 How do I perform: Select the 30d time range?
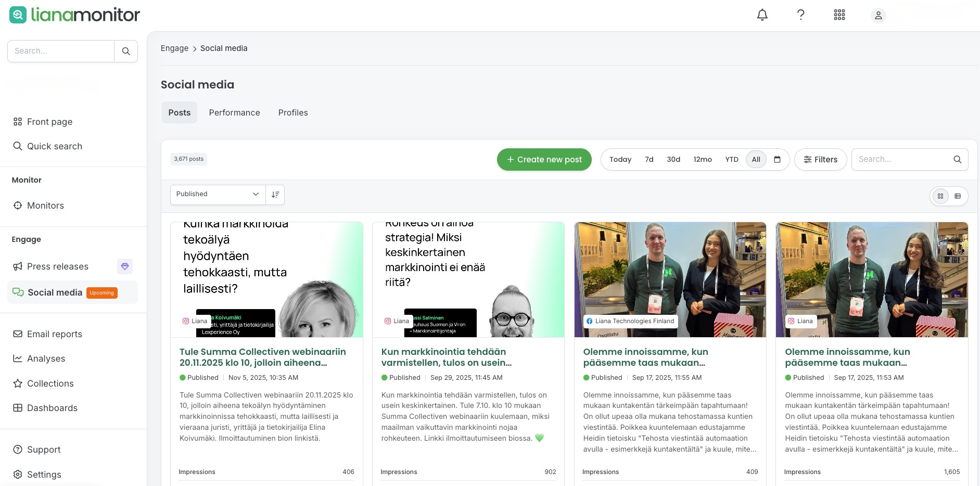pyautogui.click(x=673, y=160)
